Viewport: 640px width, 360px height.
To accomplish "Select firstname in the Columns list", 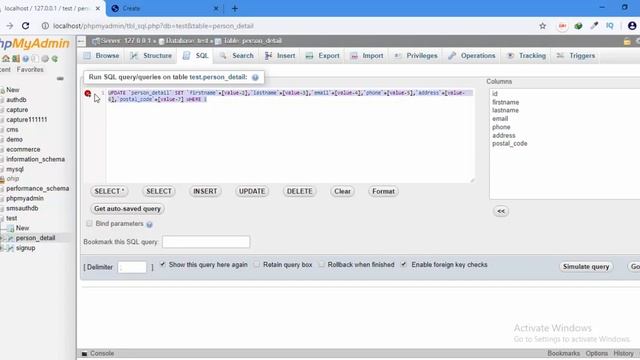I will [x=505, y=102].
